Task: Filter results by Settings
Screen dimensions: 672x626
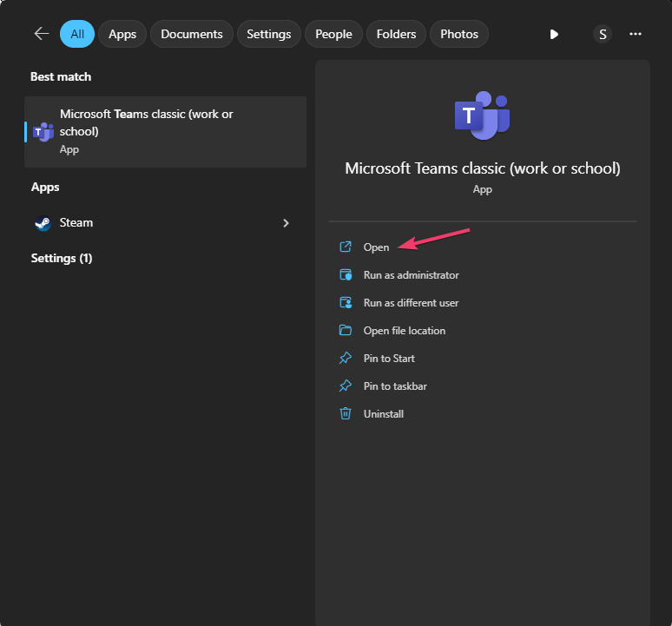Action: click(268, 34)
